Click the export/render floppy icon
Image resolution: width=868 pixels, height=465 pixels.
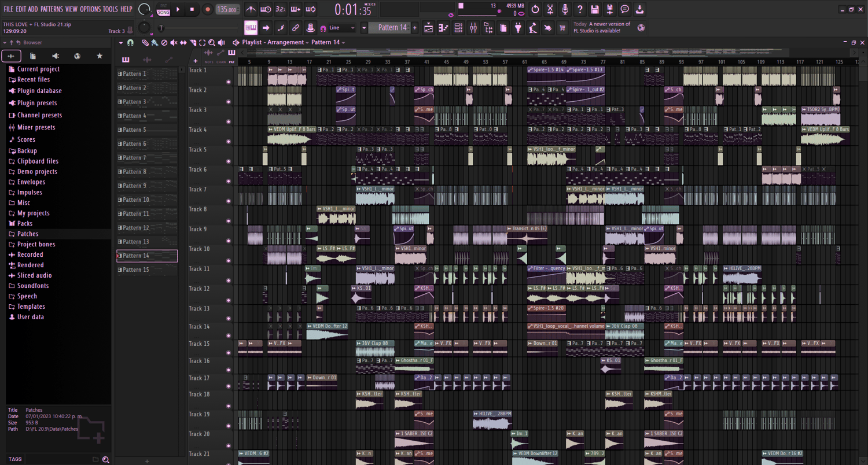(x=610, y=9)
